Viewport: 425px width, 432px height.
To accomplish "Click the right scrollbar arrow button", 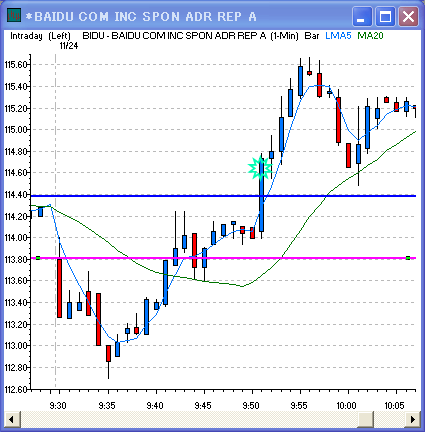I will (x=412, y=419).
